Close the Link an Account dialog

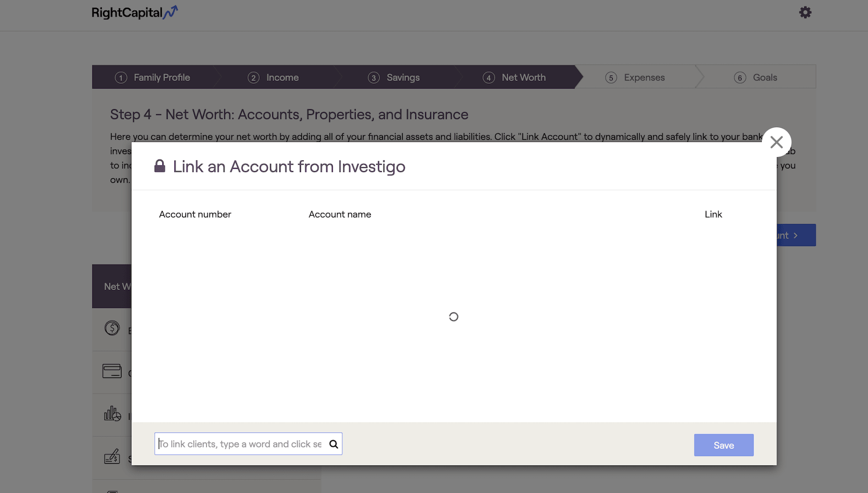777,142
